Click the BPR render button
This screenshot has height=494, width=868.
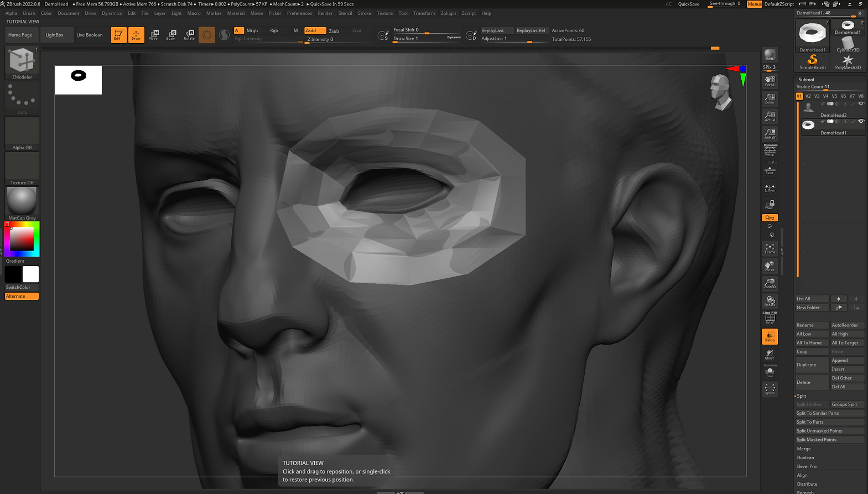[770, 55]
